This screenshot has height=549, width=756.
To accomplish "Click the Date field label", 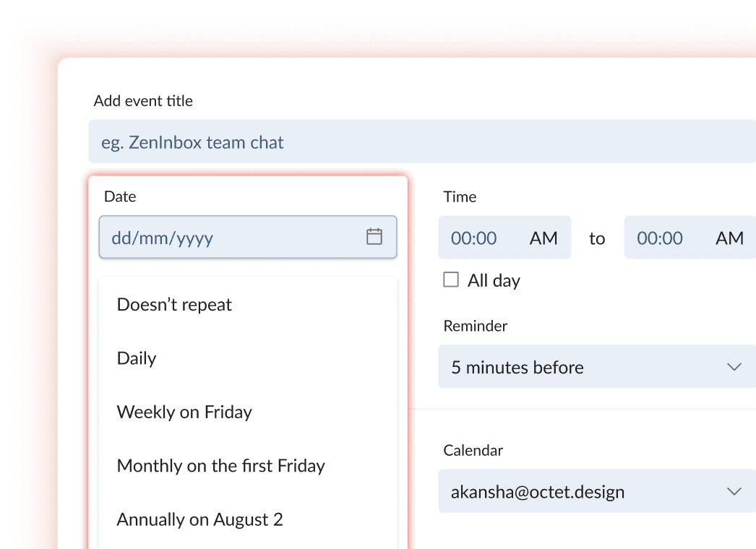I will pyautogui.click(x=120, y=196).
